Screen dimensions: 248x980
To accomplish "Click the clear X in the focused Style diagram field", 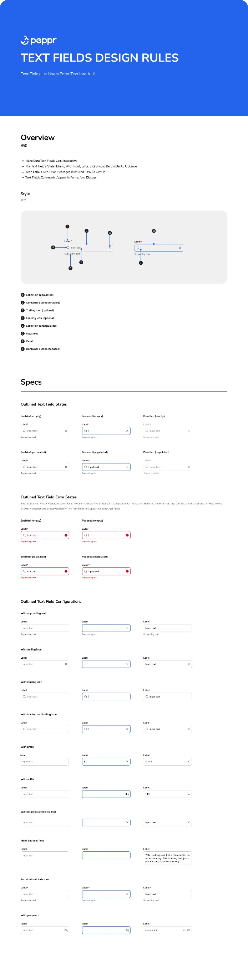I will click(180, 248).
